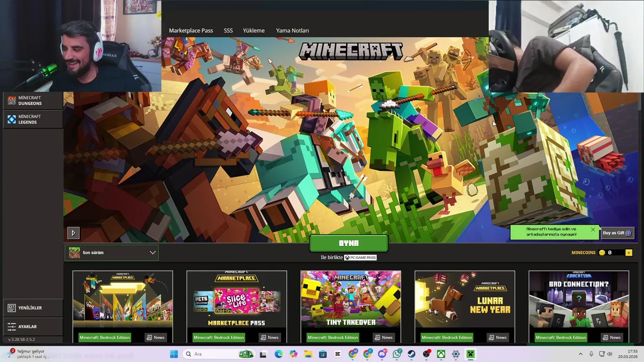Select Minecraft Dungeons in the sidebar
The image size is (644, 362).
click(33, 101)
